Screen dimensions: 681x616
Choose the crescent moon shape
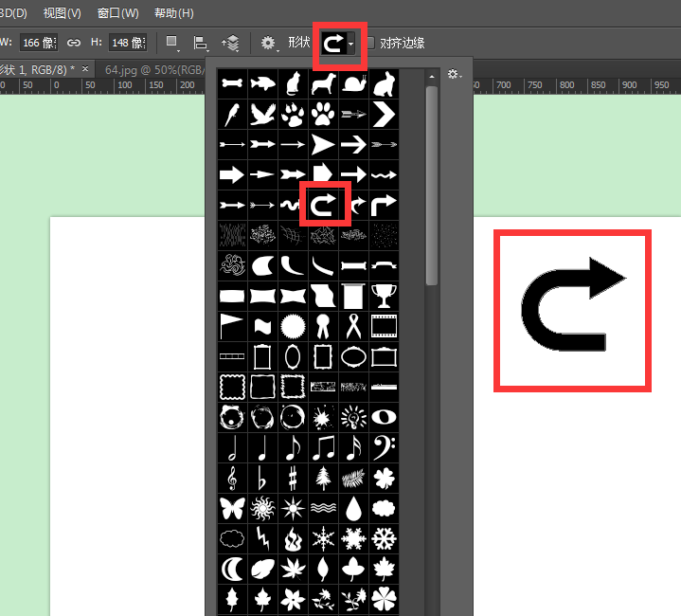pos(232,570)
